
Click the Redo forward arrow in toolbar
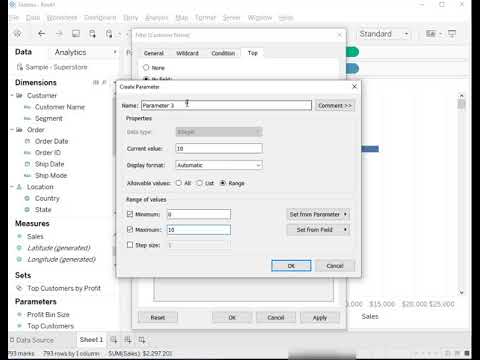tap(59, 34)
